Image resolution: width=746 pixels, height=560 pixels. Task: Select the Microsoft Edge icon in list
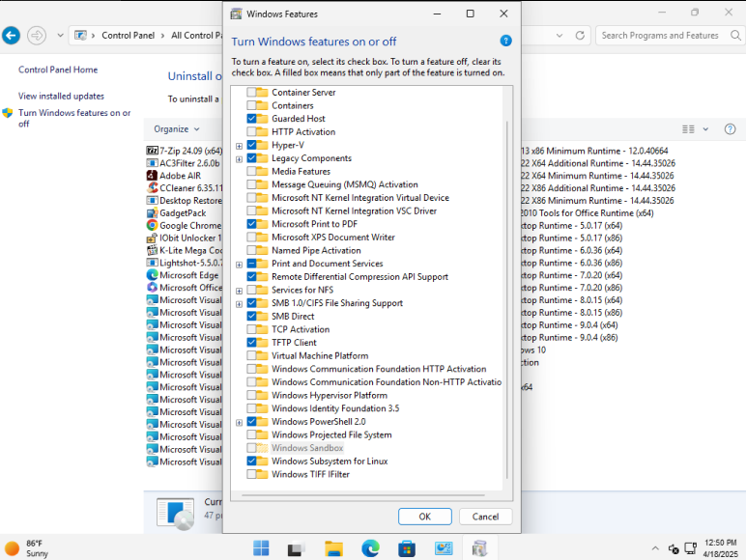point(153,275)
